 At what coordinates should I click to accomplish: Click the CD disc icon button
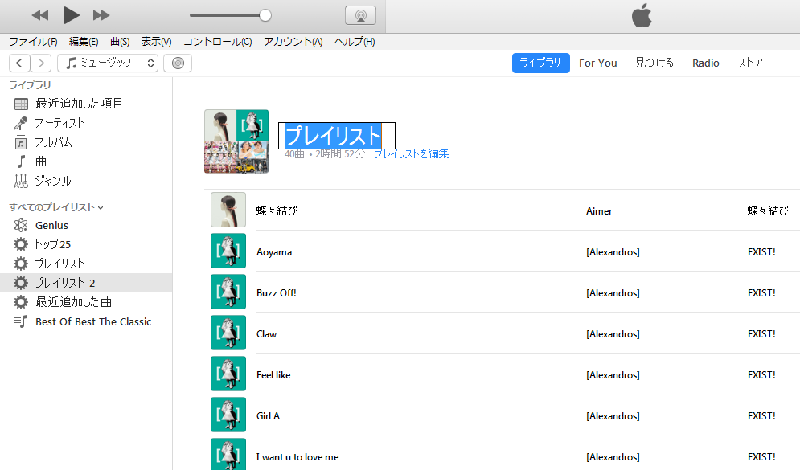tap(178, 63)
